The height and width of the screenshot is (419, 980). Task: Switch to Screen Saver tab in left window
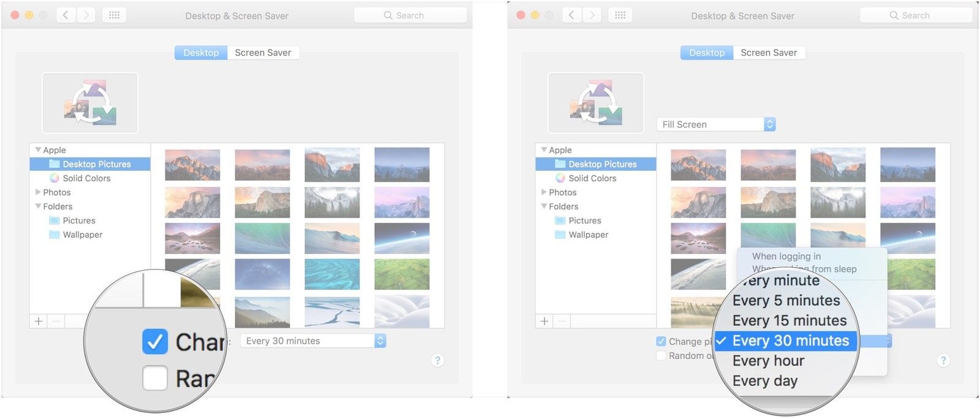pos(263,53)
